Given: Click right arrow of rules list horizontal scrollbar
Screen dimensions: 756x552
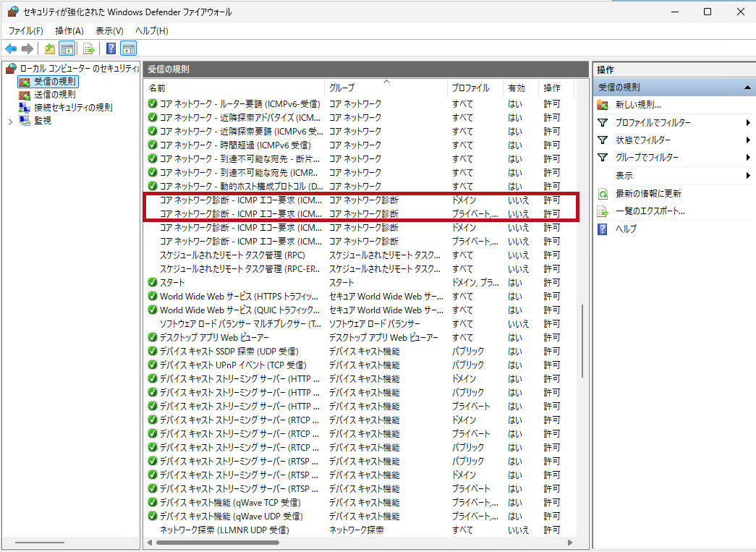Looking at the screenshot, I should coord(570,543).
